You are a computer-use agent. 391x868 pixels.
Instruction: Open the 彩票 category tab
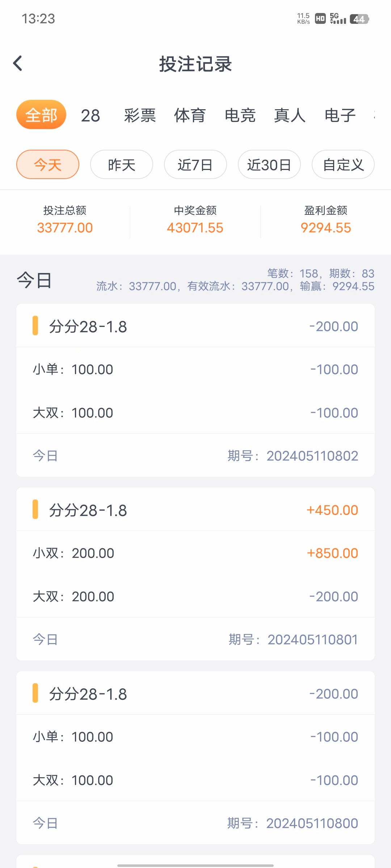click(140, 116)
